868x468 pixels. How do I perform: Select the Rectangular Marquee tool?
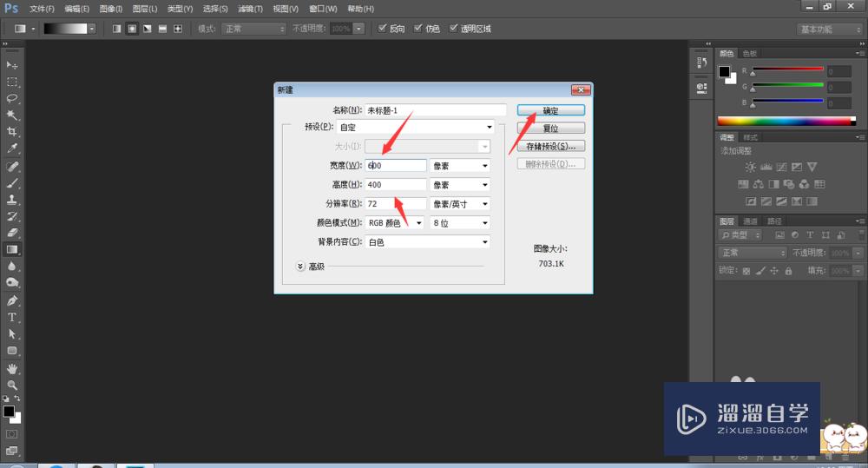coord(11,82)
